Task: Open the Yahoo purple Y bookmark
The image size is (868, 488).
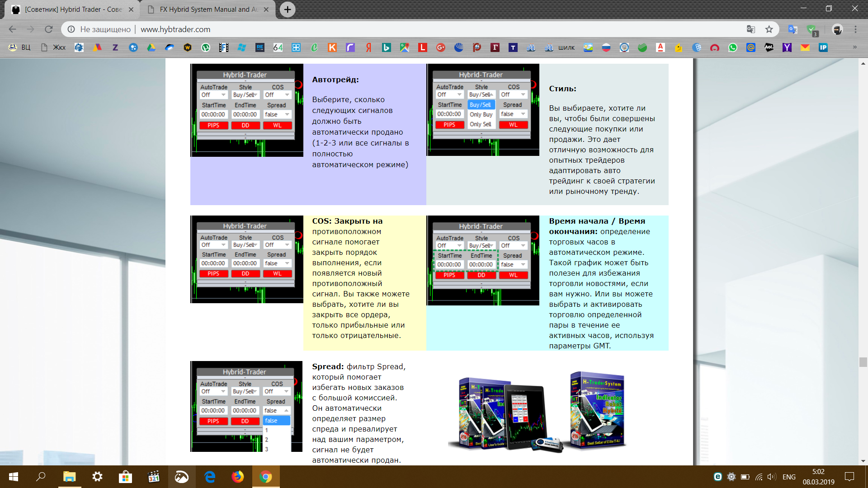Action: [x=787, y=47]
